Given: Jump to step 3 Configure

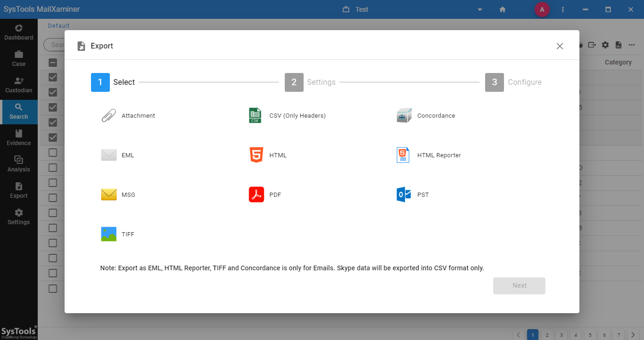Looking at the screenshot, I should click(x=513, y=82).
